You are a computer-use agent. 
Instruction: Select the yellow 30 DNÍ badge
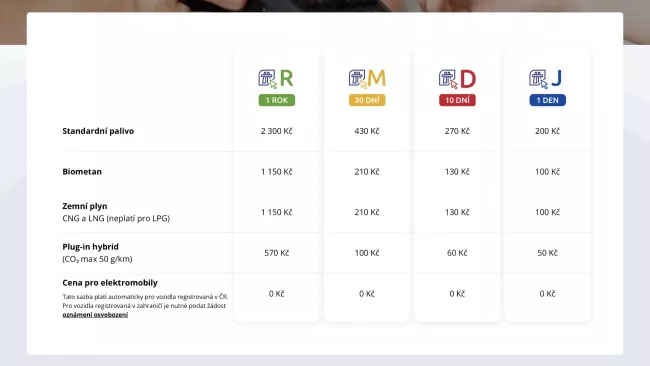pyautogui.click(x=367, y=100)
